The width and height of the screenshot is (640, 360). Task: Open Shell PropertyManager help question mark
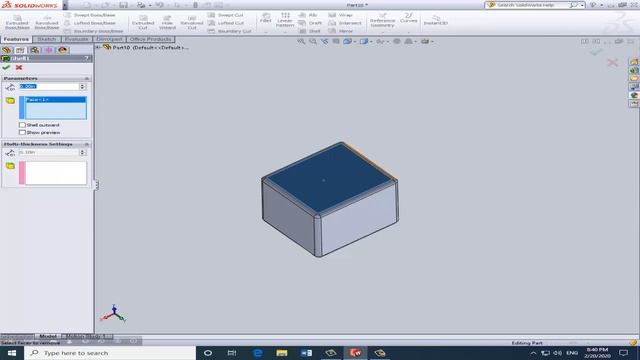click(x=87, y=58)
